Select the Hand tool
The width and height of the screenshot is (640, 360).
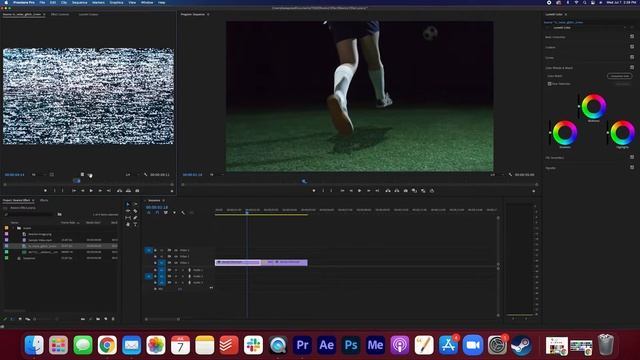pos(128,224)
